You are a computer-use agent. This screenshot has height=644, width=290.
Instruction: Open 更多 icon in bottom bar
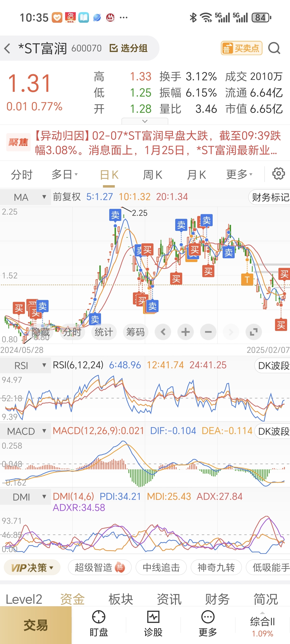click(208, 624)
